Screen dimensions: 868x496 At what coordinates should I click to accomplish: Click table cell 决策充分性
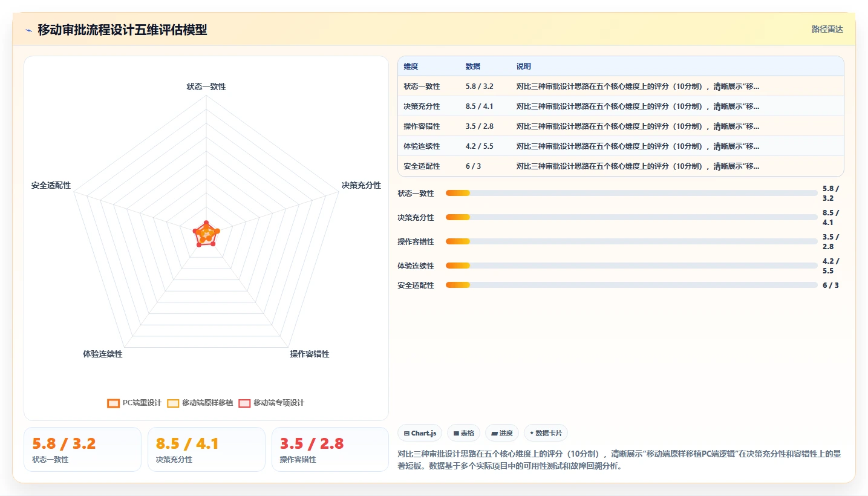[422, 106]
